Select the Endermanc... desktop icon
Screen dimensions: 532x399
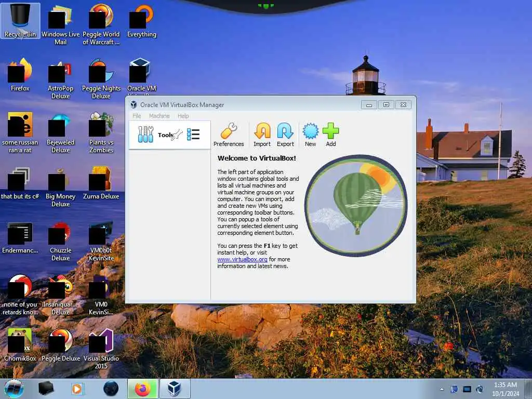(x=20, y=237)
